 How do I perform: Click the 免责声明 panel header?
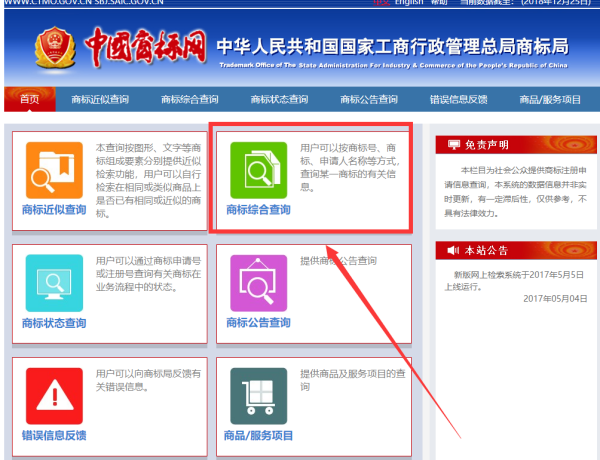516,145
